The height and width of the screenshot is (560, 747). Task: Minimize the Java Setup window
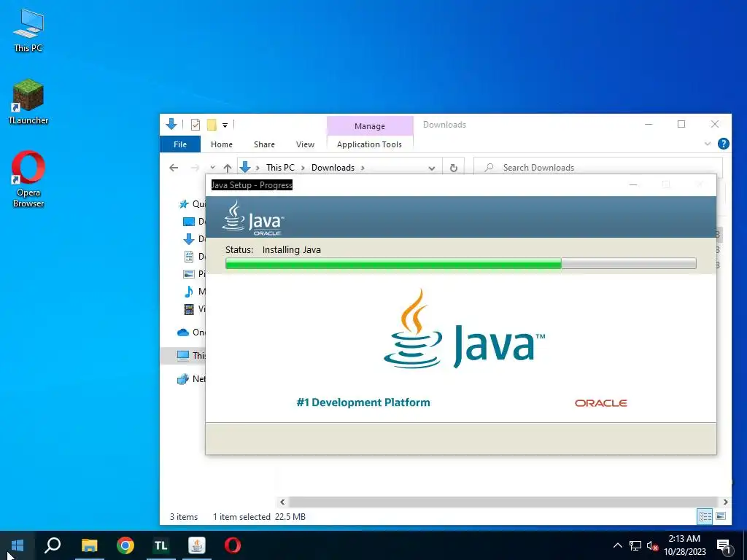pyautogui.click(x=633, y=184)
